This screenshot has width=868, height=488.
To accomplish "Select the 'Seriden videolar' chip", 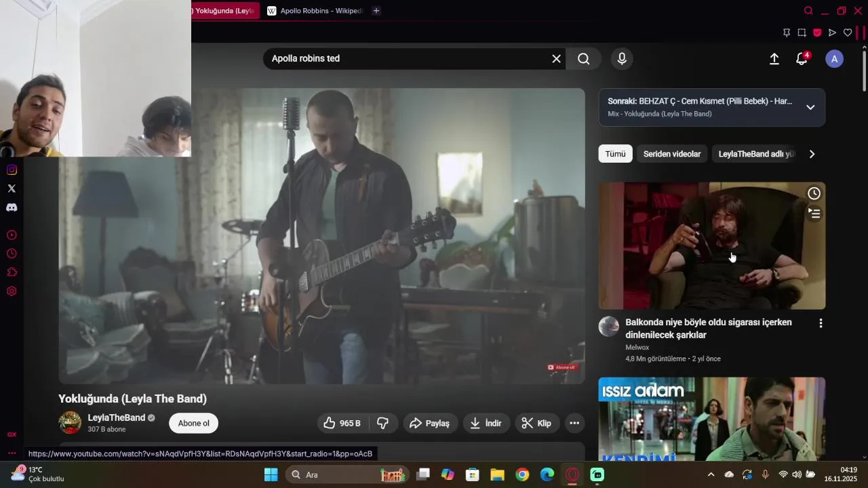I will point(672,154).
